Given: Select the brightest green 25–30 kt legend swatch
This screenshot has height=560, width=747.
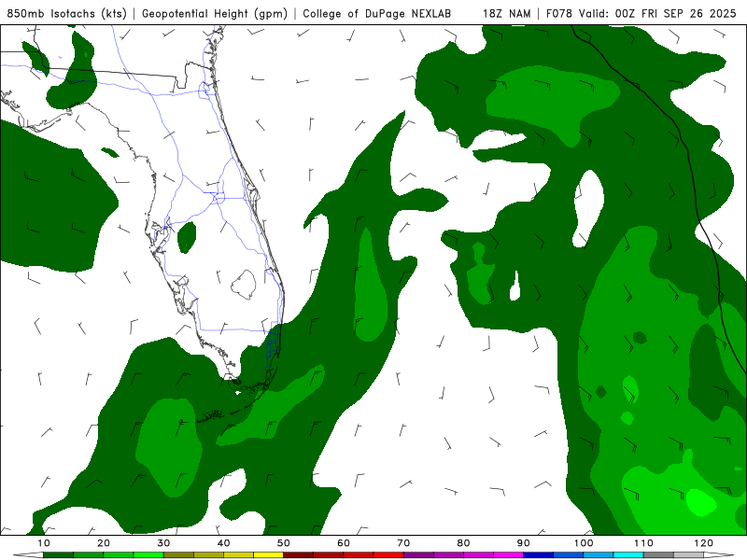Looking at the screenshot, I should [x=148, y=555].
